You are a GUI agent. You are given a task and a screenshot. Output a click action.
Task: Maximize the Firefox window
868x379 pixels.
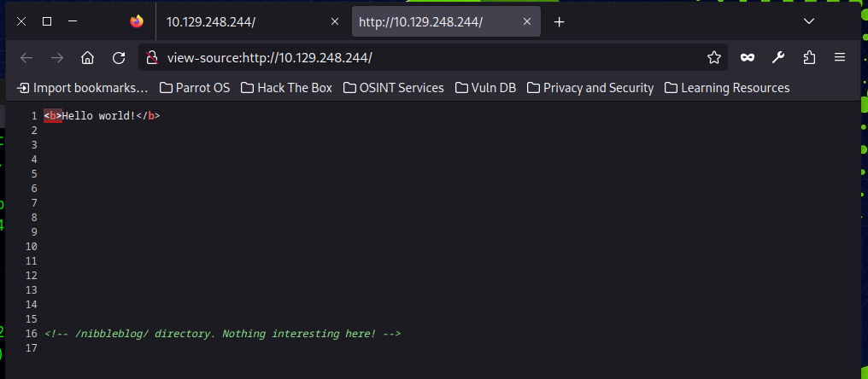click(x=47, y=21)
